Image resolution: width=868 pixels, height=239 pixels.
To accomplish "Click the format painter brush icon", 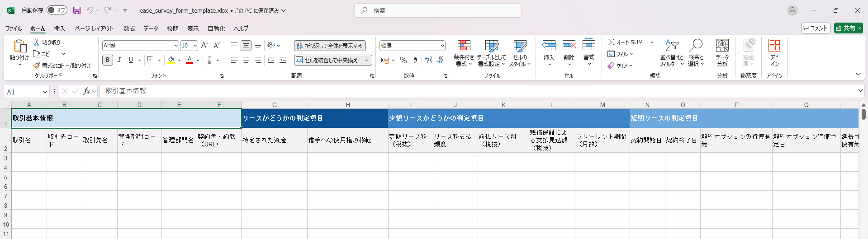I will pos(37,66).
